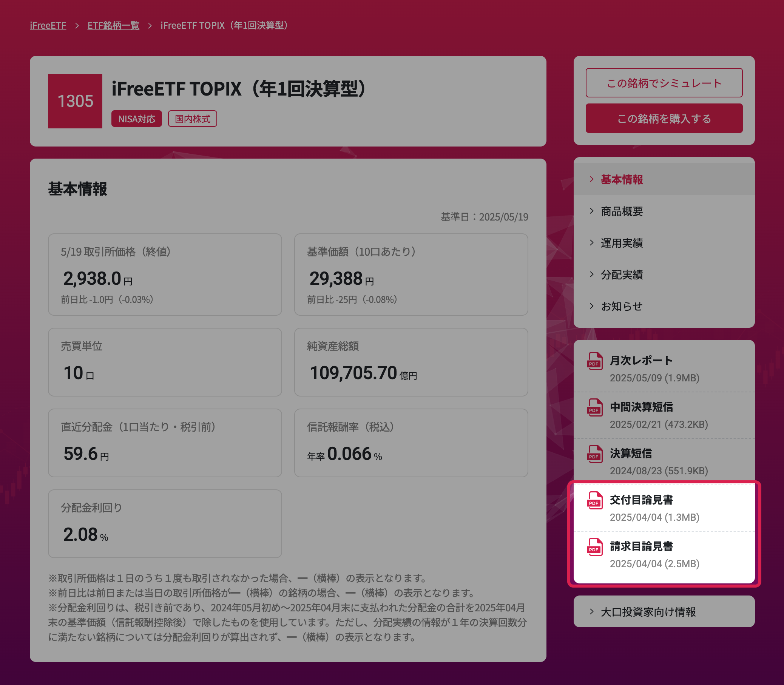Click chevron beside 大口投資家向け情報
The image size is (784, 685).
592,611
